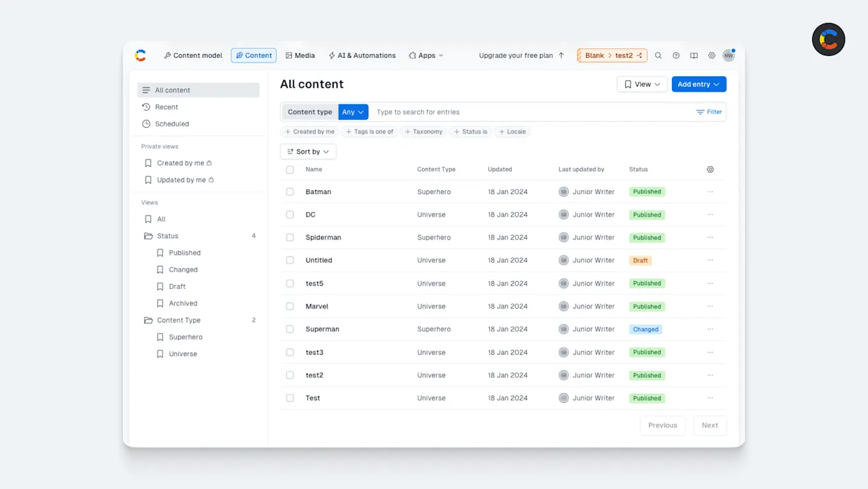The width and height of the screenshot is (868, 489).
Task: Open table column settings gear icon
Action: click(x=710, y=169)
